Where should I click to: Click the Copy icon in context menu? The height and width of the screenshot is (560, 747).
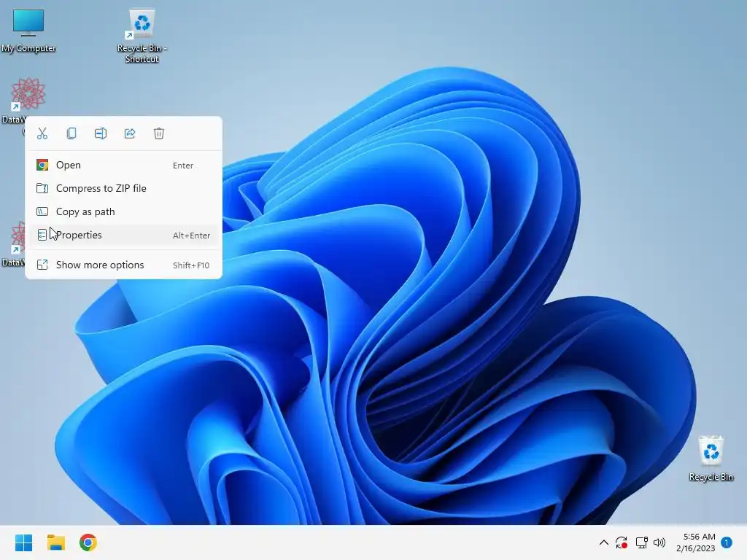71,133
